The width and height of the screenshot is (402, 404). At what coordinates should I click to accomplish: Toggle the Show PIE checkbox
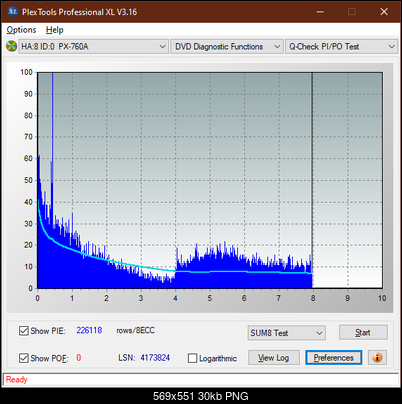tap(24, 331)
